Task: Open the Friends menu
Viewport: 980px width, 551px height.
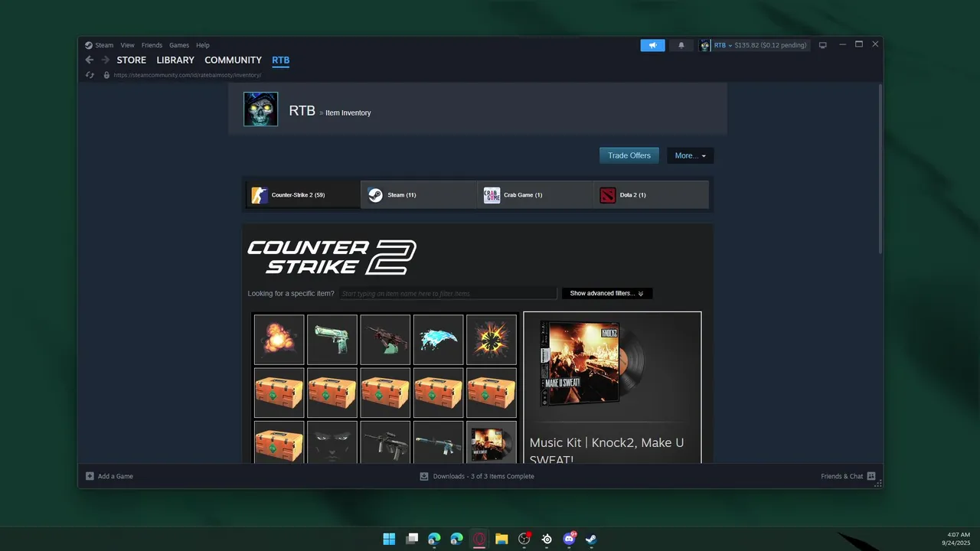Action: (x=152, y=45)
